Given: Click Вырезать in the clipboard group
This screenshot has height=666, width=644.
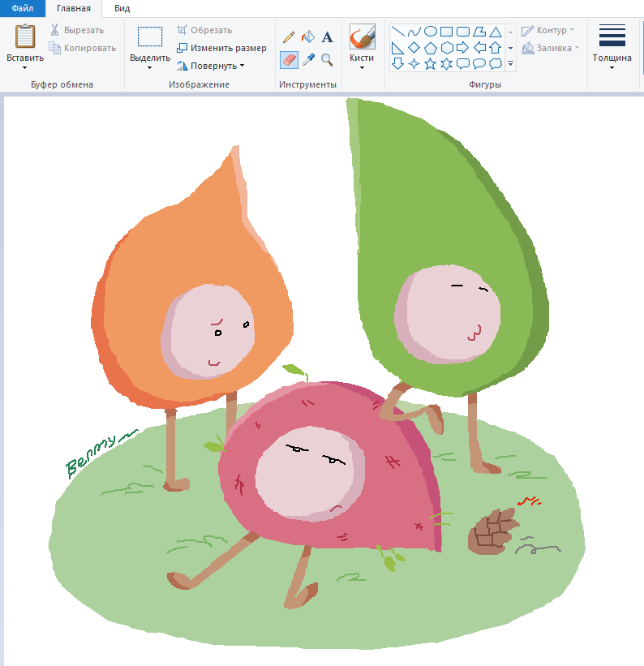Looking at the screenshot, I should coord(77,30).
